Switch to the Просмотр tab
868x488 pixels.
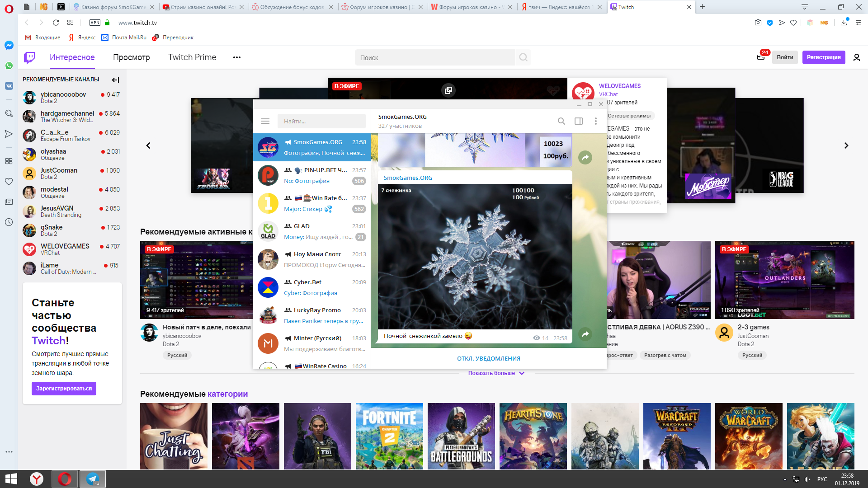pyautogui.click(x=131, y=57)
